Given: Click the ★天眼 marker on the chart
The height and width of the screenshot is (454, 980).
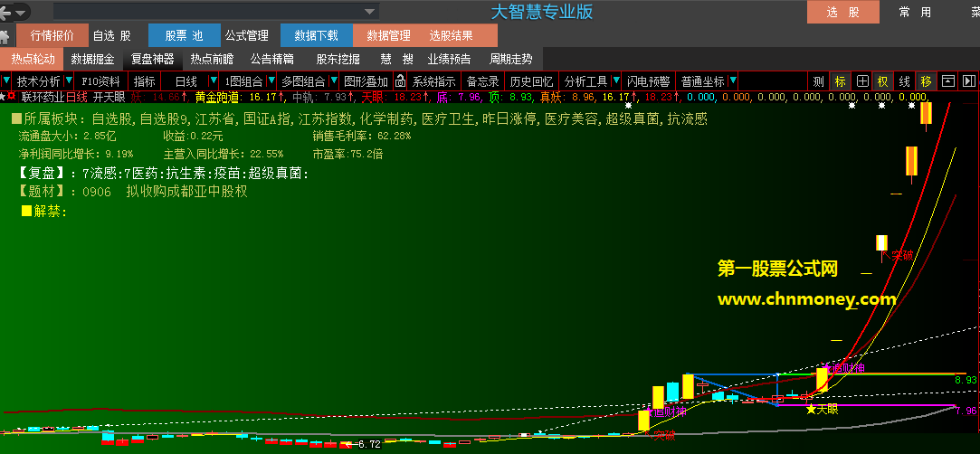Looking at the screenshot, I should coord(822,410).
